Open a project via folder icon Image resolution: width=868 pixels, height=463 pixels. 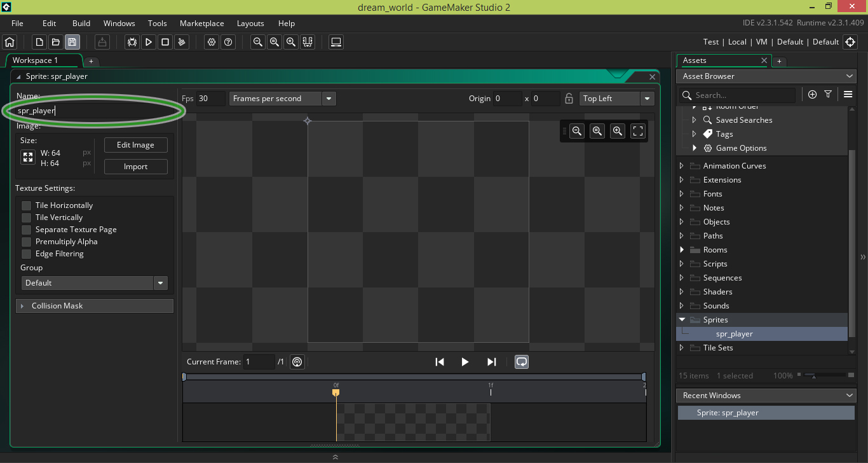pyautogui.click(x=56, y=42)
